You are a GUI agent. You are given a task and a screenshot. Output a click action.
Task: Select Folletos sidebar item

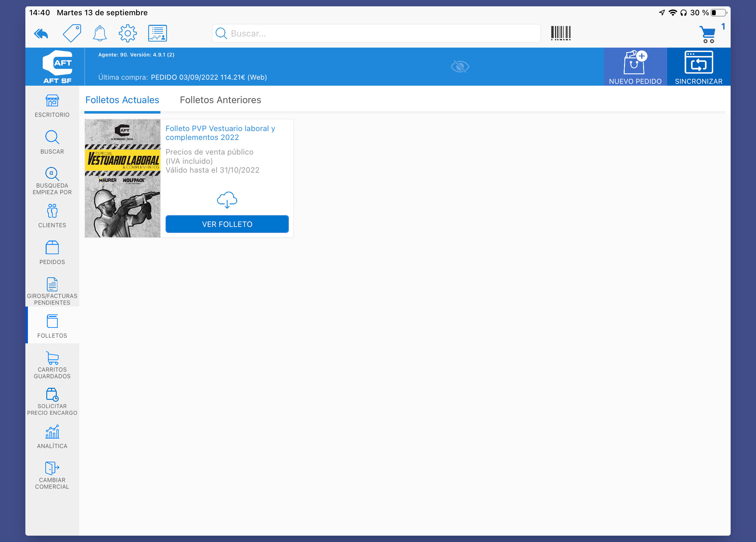(52, 325)
